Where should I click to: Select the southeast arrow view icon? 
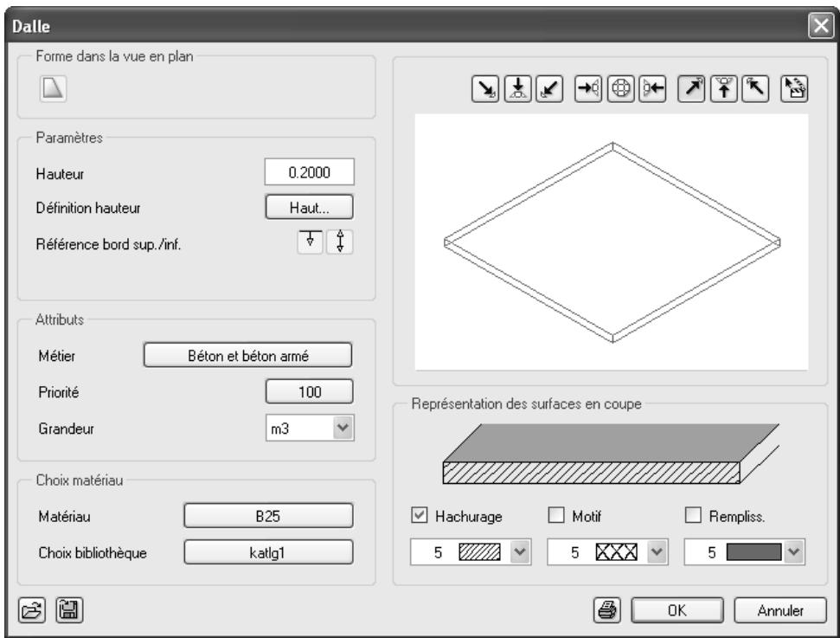(485, 88)
